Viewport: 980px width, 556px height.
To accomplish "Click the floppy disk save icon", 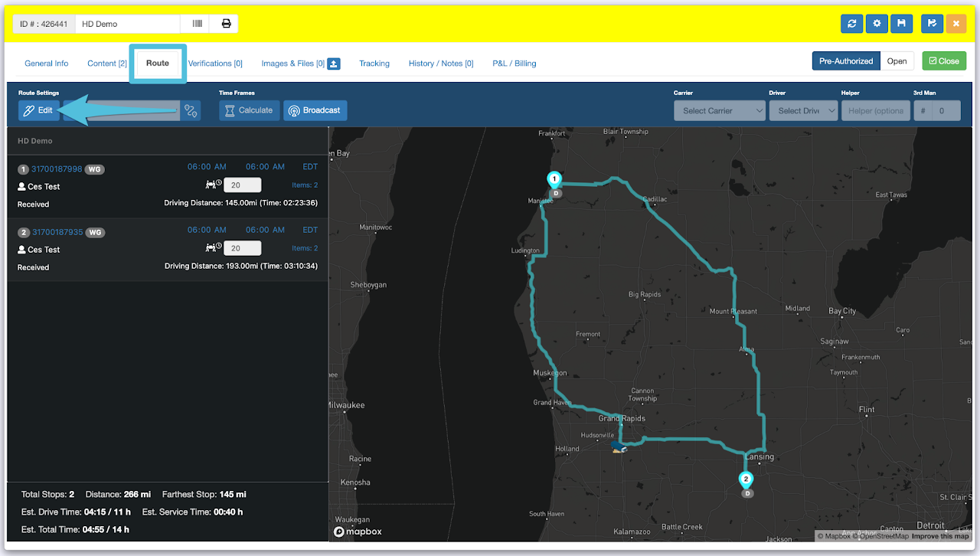I will [x=902, y=24].
